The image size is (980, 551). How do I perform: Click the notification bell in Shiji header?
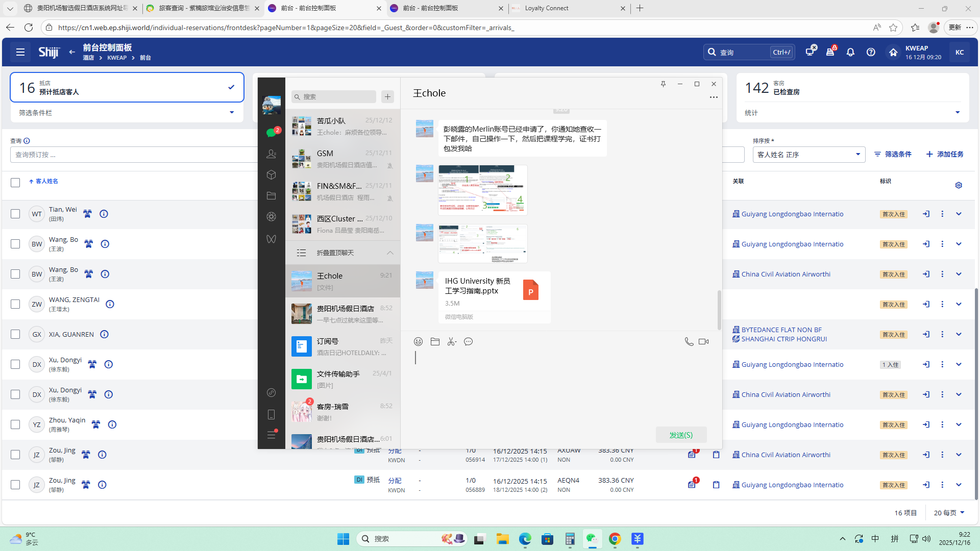850,52
